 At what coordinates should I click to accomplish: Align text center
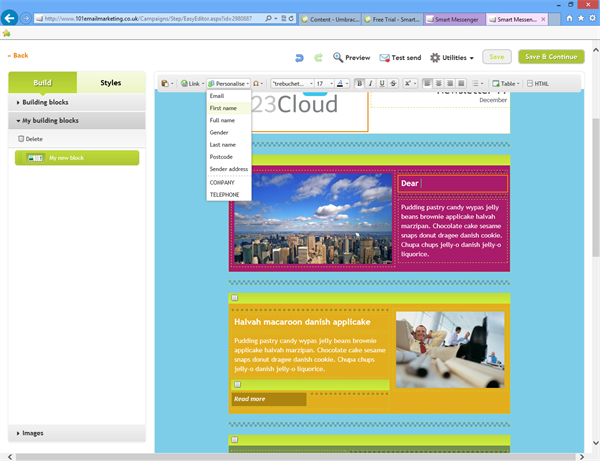click(439, 83)
